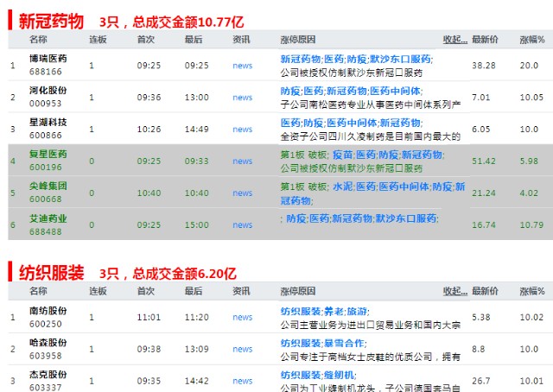Image resolution: width=553 pixels, height=392 pixels.
Task: Click 养老 tag in 南纺股份 row
Action: [x=334, y=312]
